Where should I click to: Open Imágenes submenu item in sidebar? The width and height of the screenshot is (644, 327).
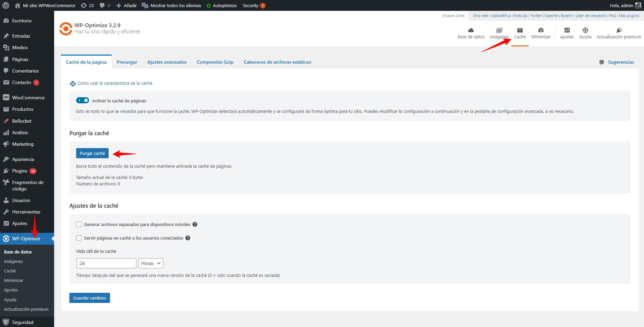coord(14,261)
